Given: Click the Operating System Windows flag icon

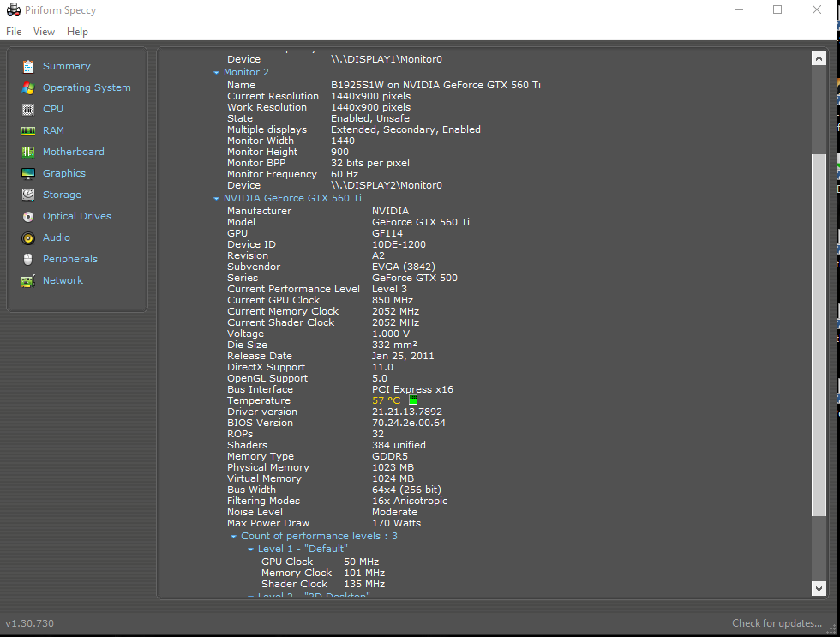Looking at the screenshot, I should [x=28, y=87].
